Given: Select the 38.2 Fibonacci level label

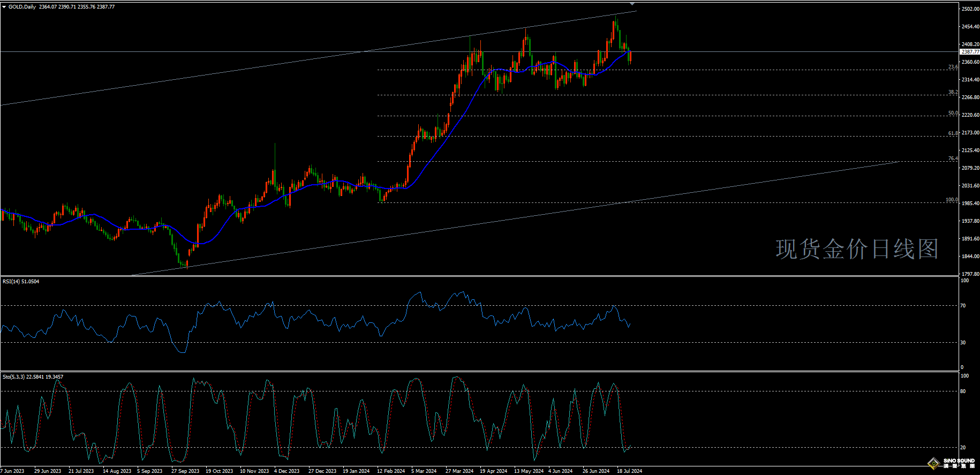Looking at the screenshot, I should tap(953, 92).
